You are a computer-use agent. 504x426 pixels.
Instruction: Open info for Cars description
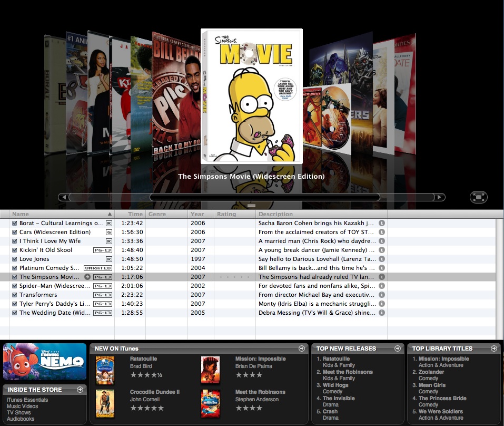coord(381,232)
